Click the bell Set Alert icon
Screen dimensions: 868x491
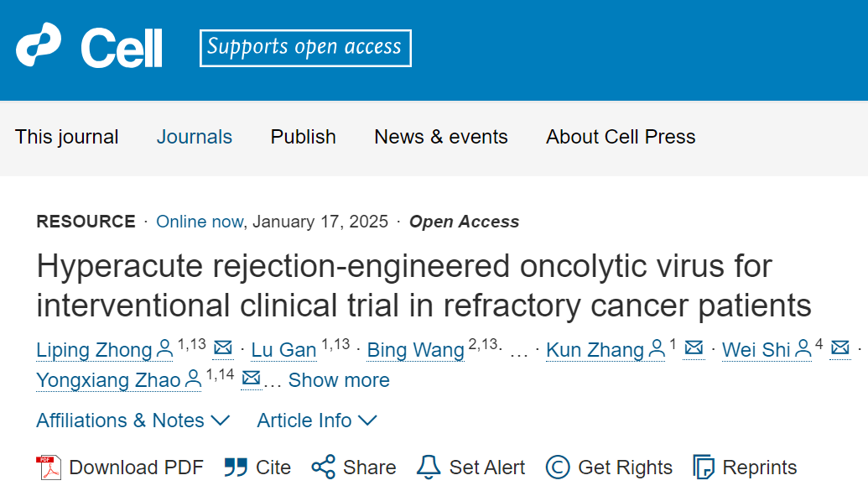[429, 467]
